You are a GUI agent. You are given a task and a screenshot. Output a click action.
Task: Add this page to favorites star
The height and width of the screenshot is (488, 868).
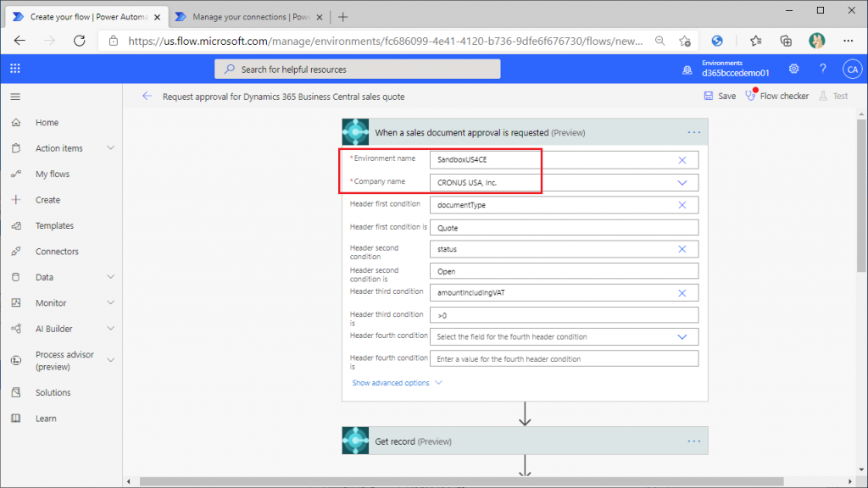click(685, 41)
